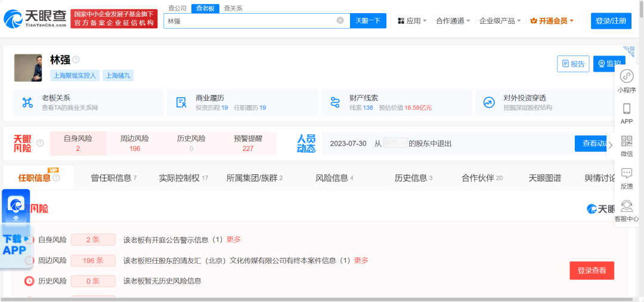
Task: Click the help icon beside 林强 name
Action: point(76,60)
